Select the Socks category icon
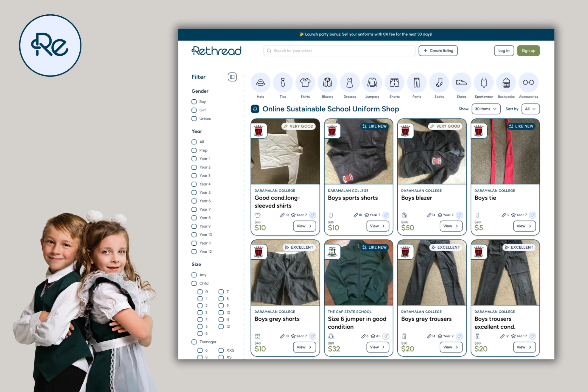The width and height of the screenshot is (588, 392). (x=439, y=82)
